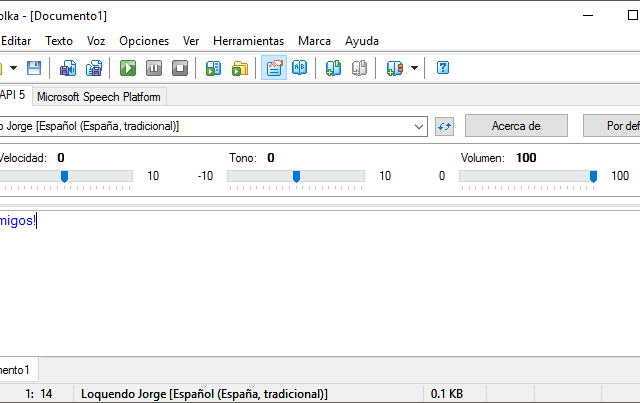Adjust the Velocidad slider thumb
The height and width of the screenshot is (403, 640).
(64, 176)
